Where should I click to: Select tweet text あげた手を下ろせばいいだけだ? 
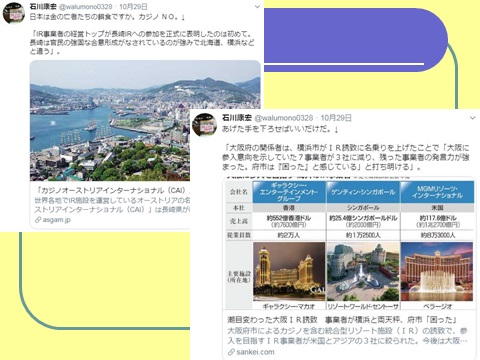[x=280, y=129]
